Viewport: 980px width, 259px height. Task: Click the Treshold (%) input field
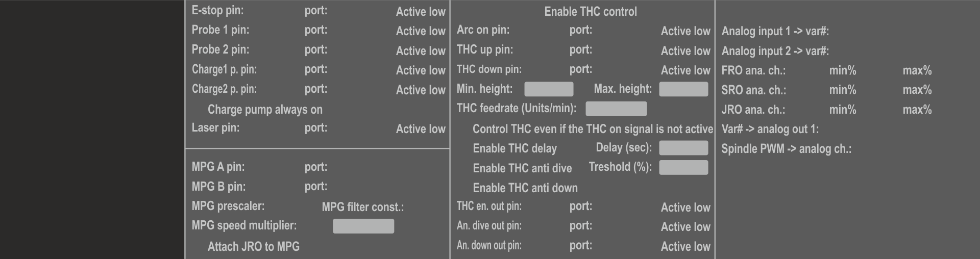tap(683, 167)
